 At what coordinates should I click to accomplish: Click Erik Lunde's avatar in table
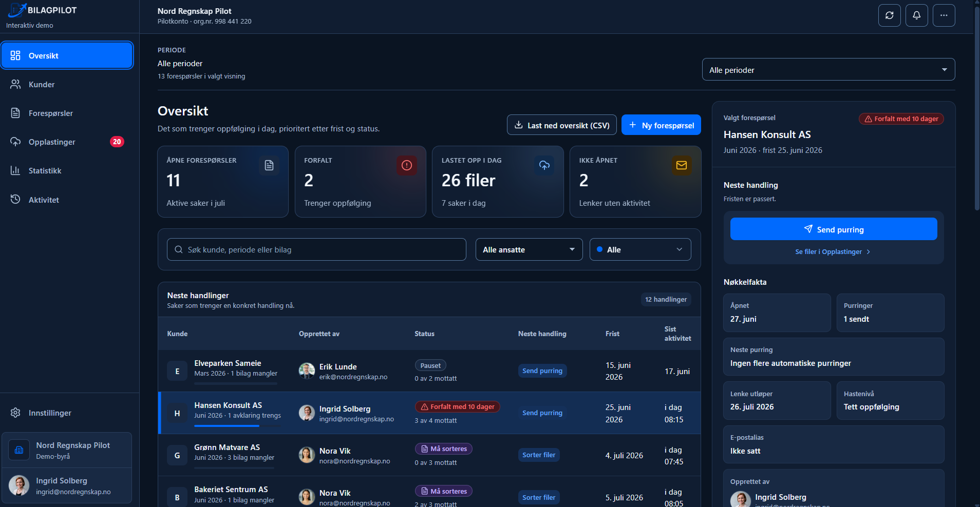click(x=307, y=371)
